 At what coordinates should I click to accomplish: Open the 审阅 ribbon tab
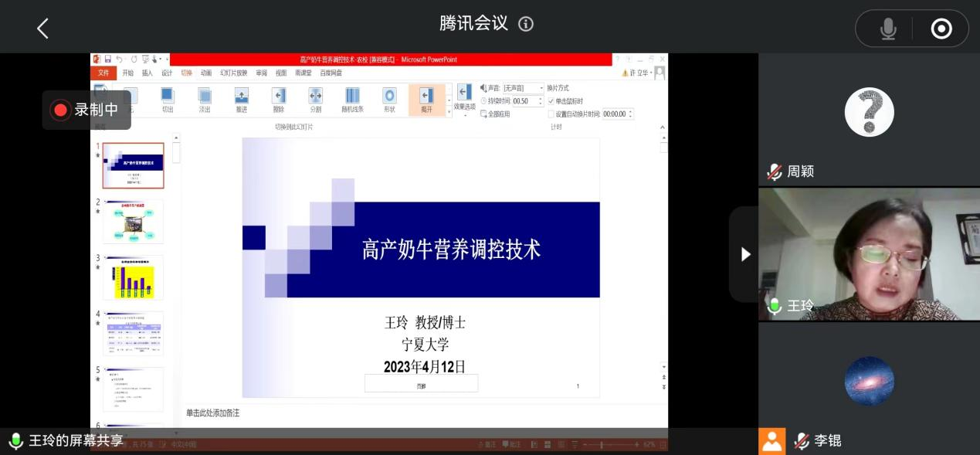click(262, 73)
